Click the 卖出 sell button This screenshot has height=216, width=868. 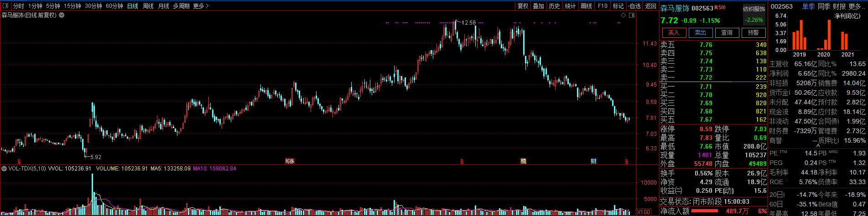point(700,32)
